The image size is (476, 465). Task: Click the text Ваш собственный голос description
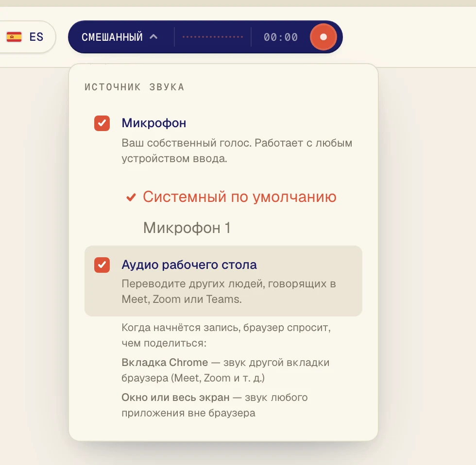click(237, 151)
